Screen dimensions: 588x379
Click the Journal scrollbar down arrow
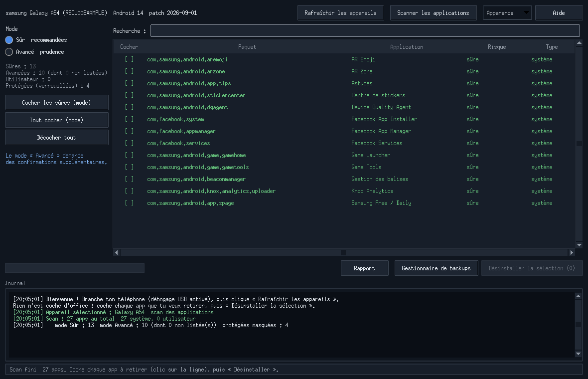tap(578, 354)
